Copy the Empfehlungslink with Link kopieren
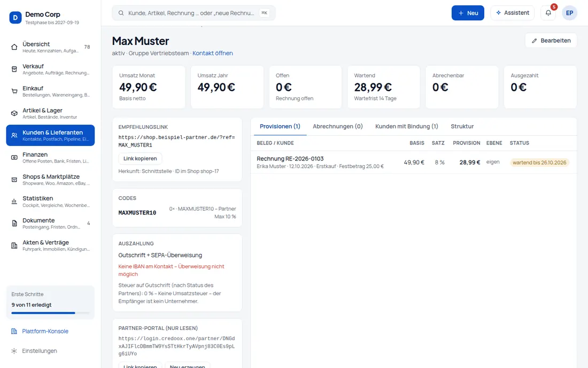This screenshot has height=368, width=588. click(140, 159)
